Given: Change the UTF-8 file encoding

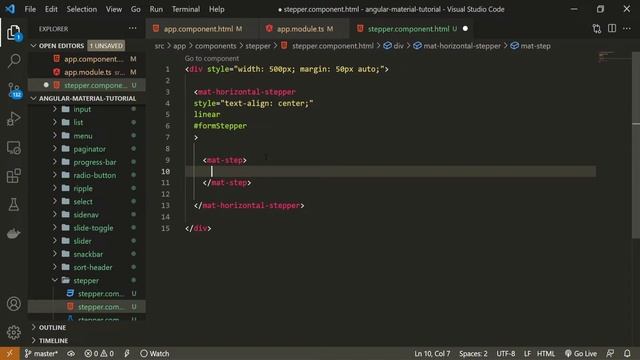Looking at the screenshot, I should (x=505, y=353).
